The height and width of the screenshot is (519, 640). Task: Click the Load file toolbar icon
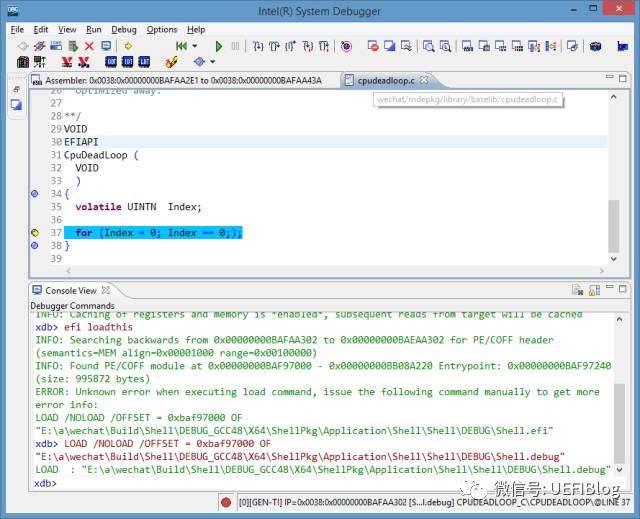[56, 46]
